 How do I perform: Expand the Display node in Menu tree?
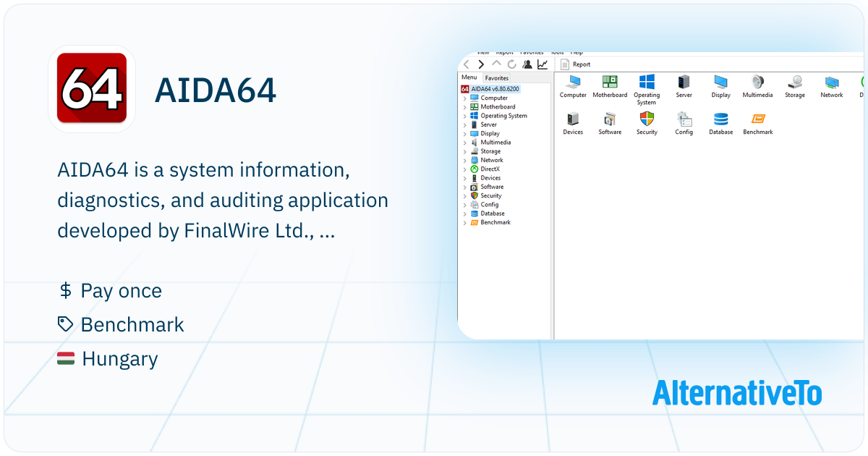coord(465,133)
